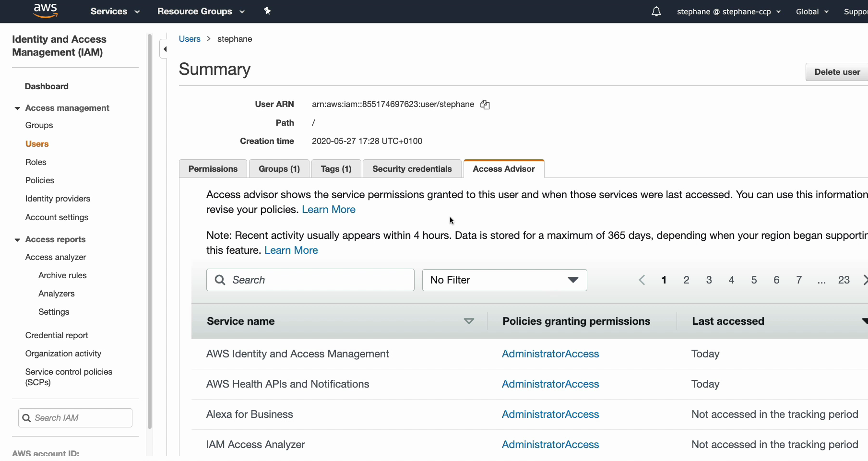
Task: Open Credential report in the sidebar
Action: [57, 335]
